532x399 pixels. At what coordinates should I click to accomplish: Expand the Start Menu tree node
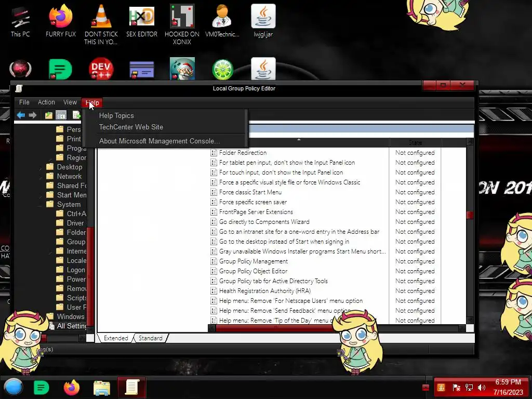tap(42, 195)
